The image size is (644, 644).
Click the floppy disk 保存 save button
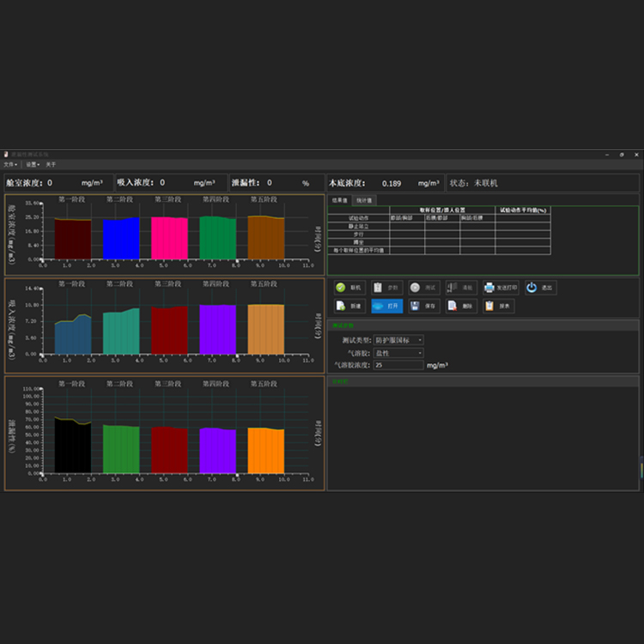pos(424,306)
